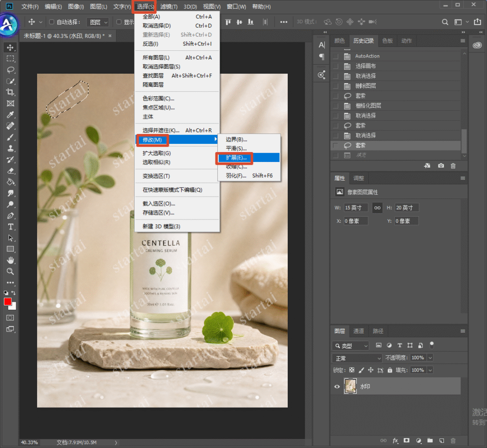Image resolution: width=487 pixels, height=448 pixels.
Task: Open fill 填充 dropdown arrow
Action: point(430,370)
